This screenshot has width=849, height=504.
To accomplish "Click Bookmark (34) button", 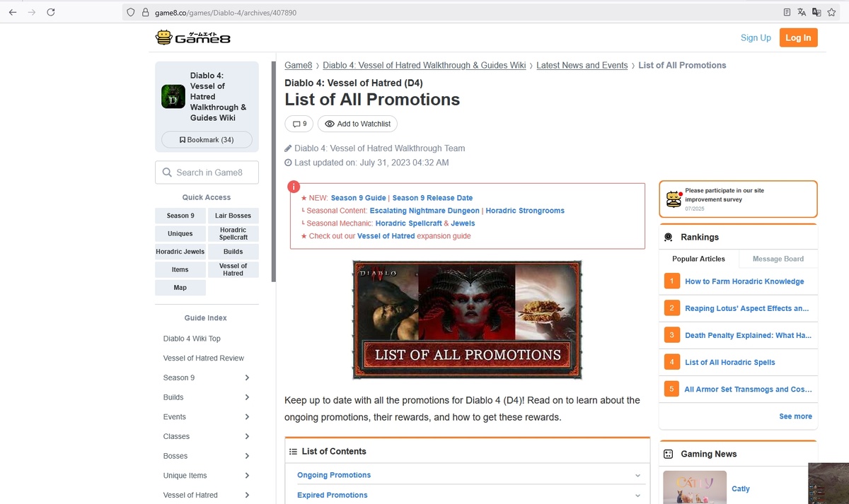I will (207, 140).
